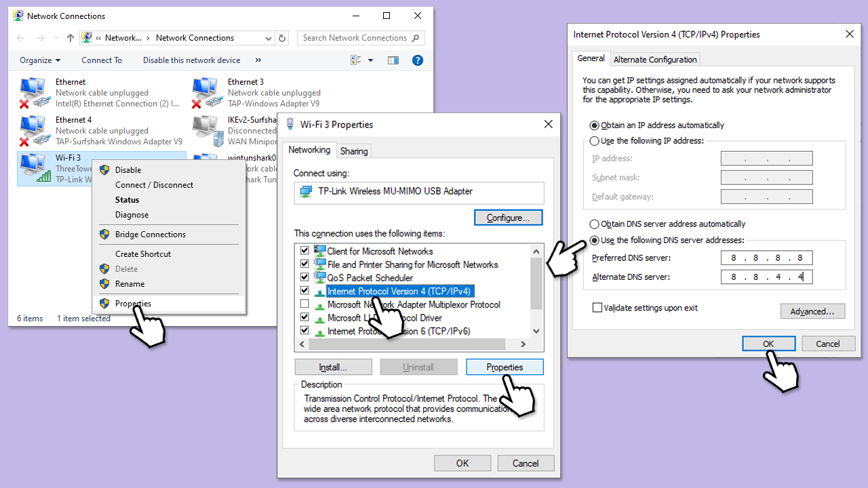Image resolution: width=868 pixels, height=488 pixels.
Task: Click Client for Microsoft Networks icon
Action: [319, 251]
